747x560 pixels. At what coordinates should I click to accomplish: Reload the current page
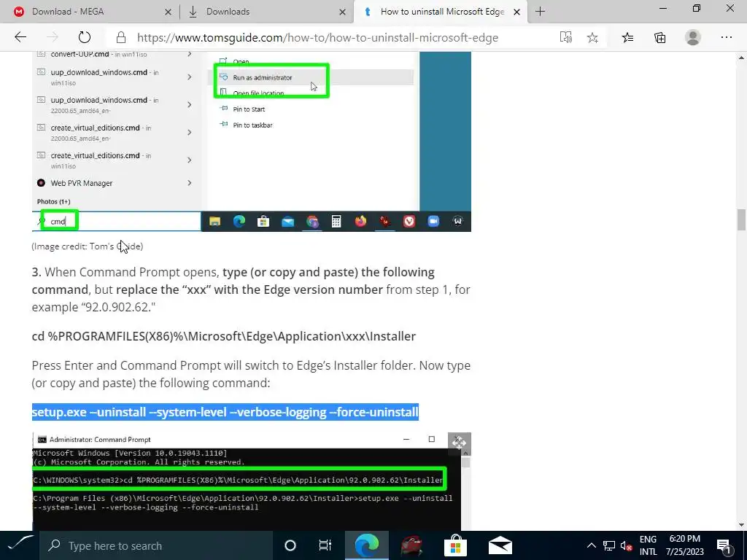(x=85, y=37)
